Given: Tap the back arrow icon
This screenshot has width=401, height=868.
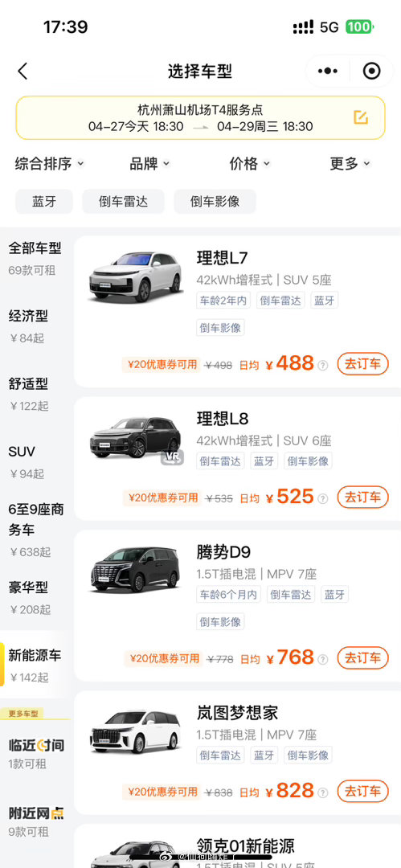Looking at the screenshot, I should click(23, 72).
